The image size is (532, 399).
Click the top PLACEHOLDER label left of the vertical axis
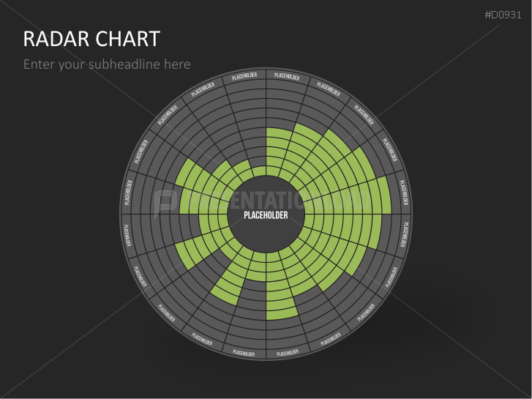click(244, 76)
